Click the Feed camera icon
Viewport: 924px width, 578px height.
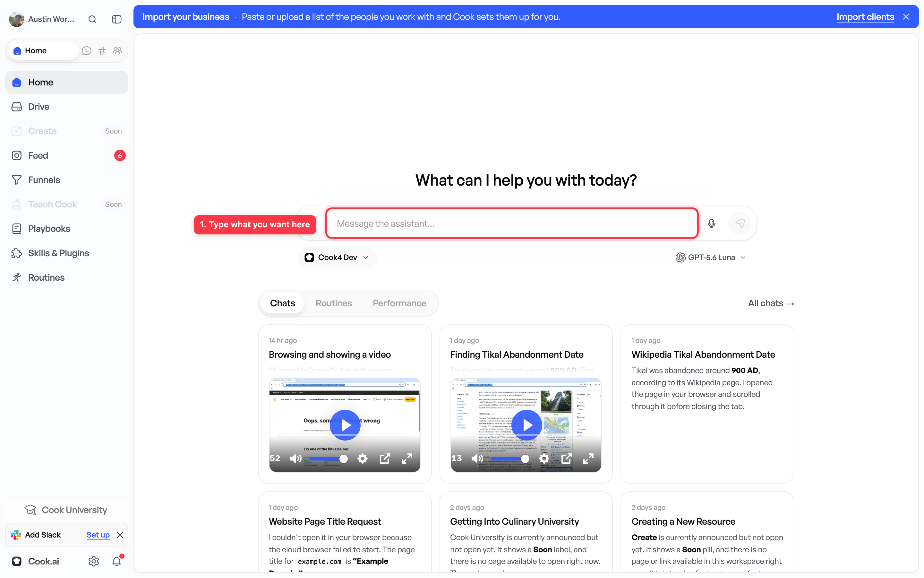click(x=17, y=156)
